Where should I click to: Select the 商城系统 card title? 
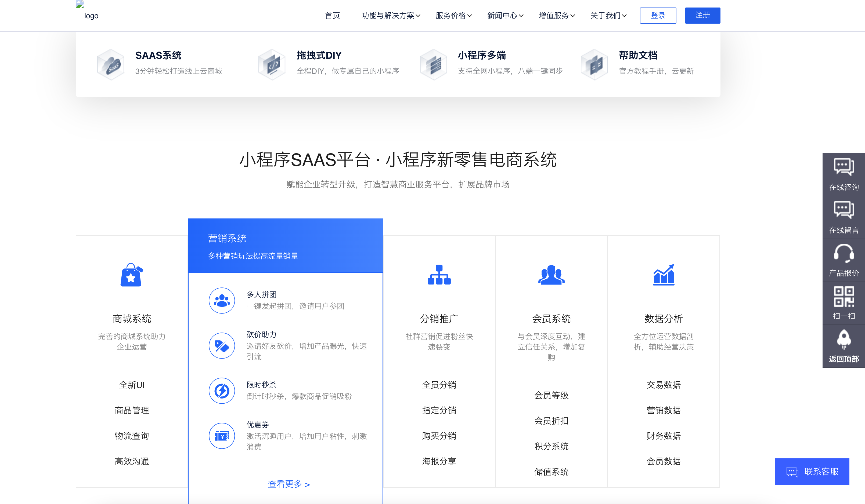point(132,319)
